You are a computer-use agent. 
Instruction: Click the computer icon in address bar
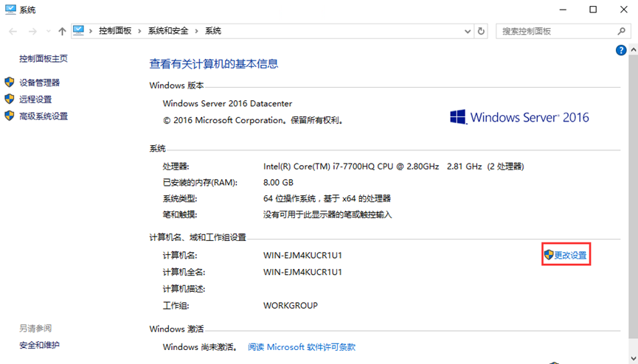point(79,31)
